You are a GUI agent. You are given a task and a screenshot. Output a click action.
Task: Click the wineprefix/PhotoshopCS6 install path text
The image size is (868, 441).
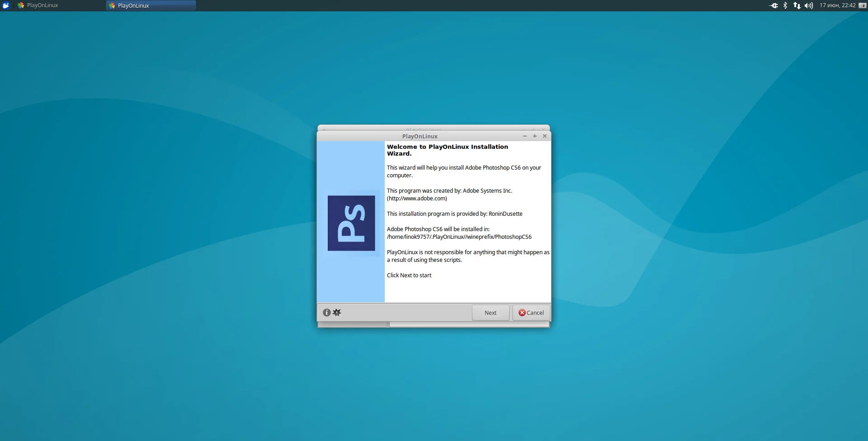459,237
